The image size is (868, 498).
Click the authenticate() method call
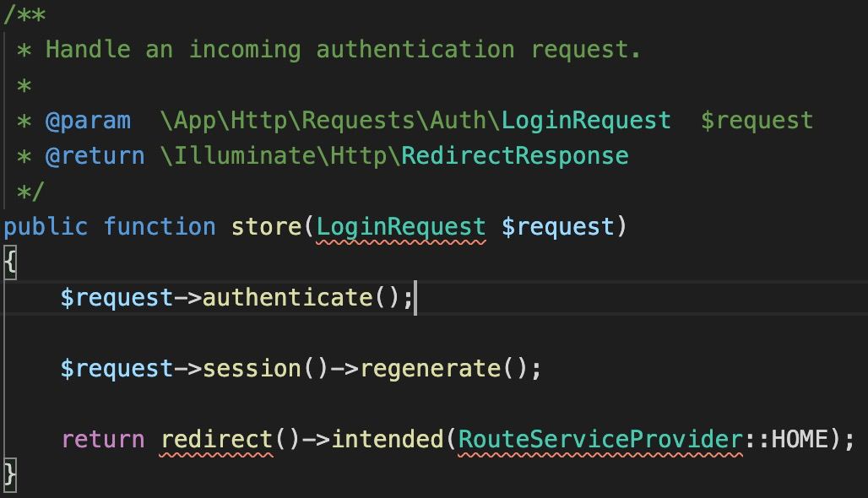pos(301,298)
